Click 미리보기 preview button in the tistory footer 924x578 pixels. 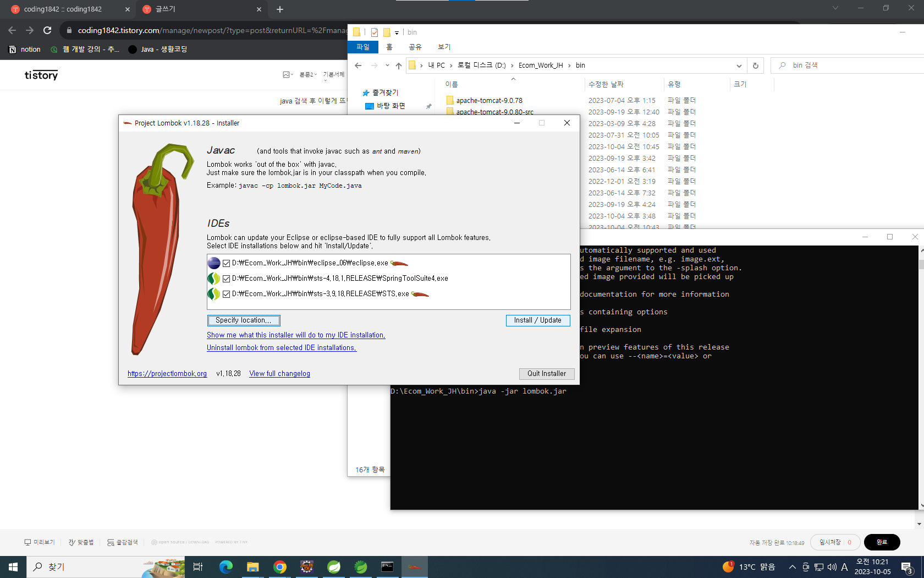tap(40, 542)
